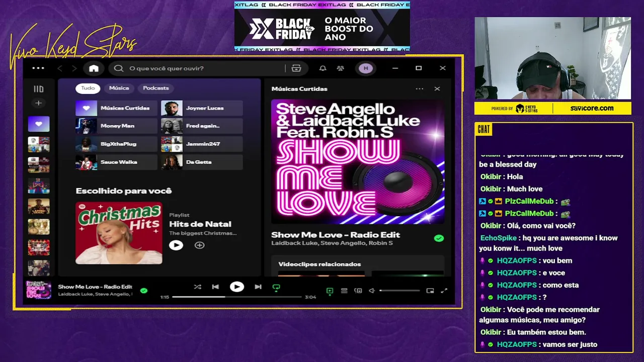Open the Browse icon in search bar
644x362 pixels.
(x=296, y=68)
